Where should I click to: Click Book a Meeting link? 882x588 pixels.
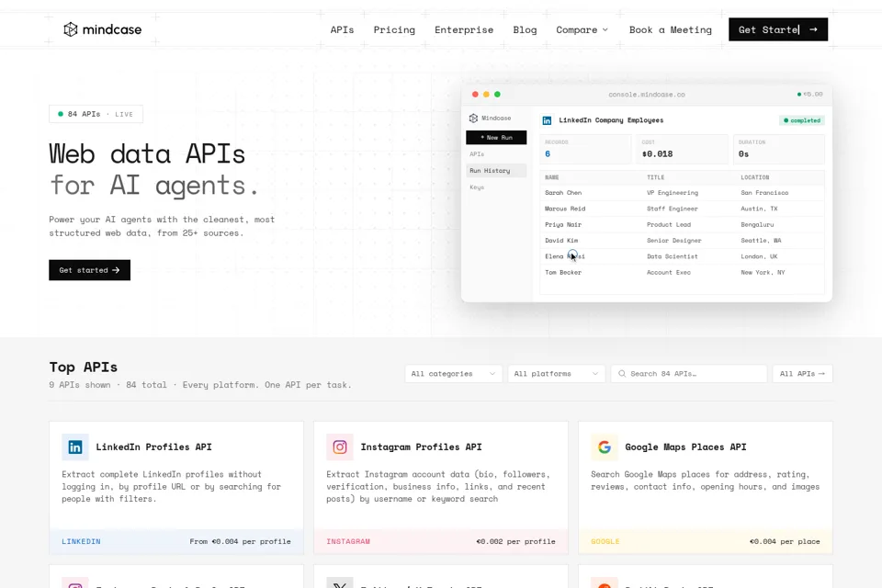pos(671,29)
